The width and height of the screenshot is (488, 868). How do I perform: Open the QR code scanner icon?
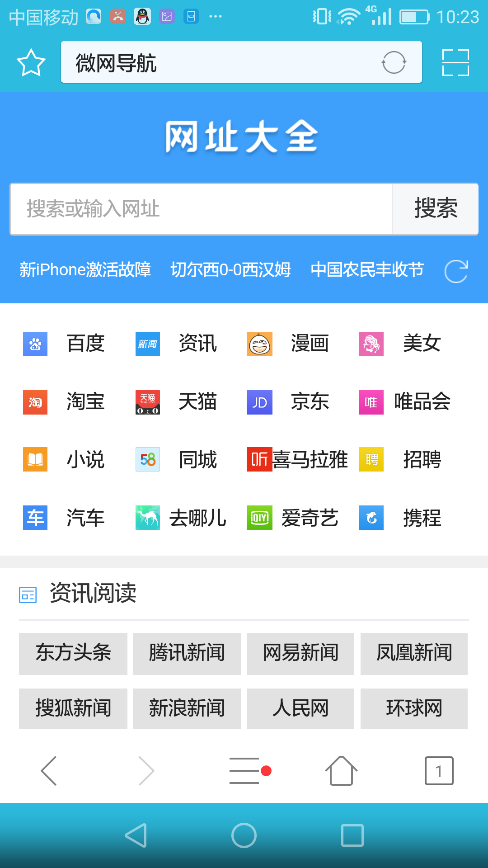[455, 62]
